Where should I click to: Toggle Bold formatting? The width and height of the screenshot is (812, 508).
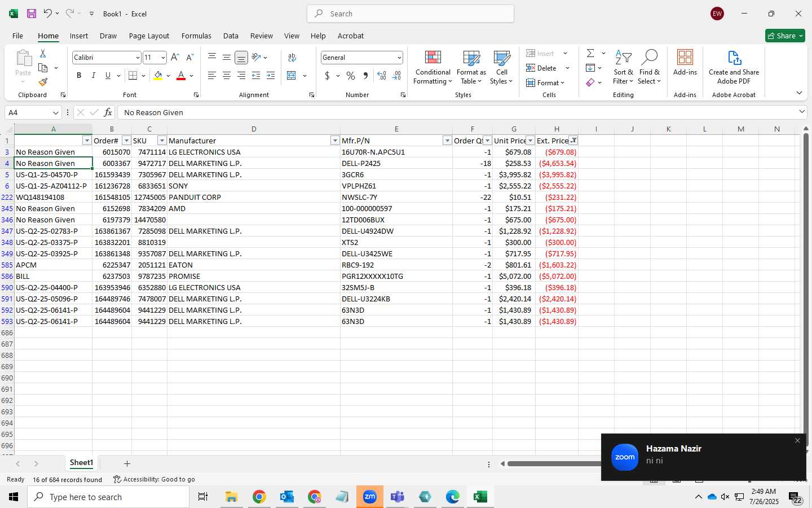coord(79,76)
